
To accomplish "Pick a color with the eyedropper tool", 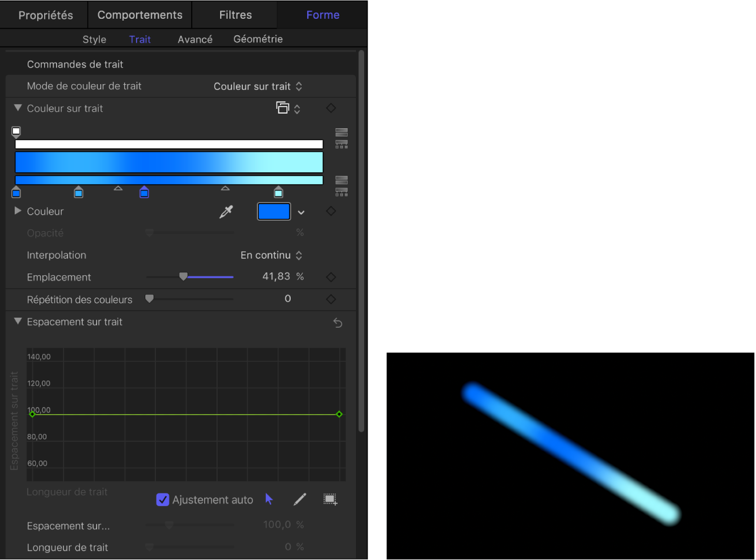I will 226,212.
